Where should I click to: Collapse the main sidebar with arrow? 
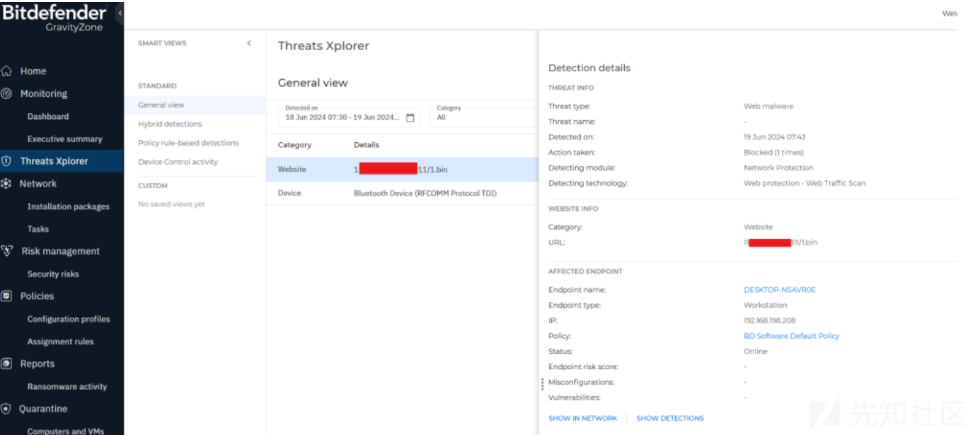pos(120,13)
